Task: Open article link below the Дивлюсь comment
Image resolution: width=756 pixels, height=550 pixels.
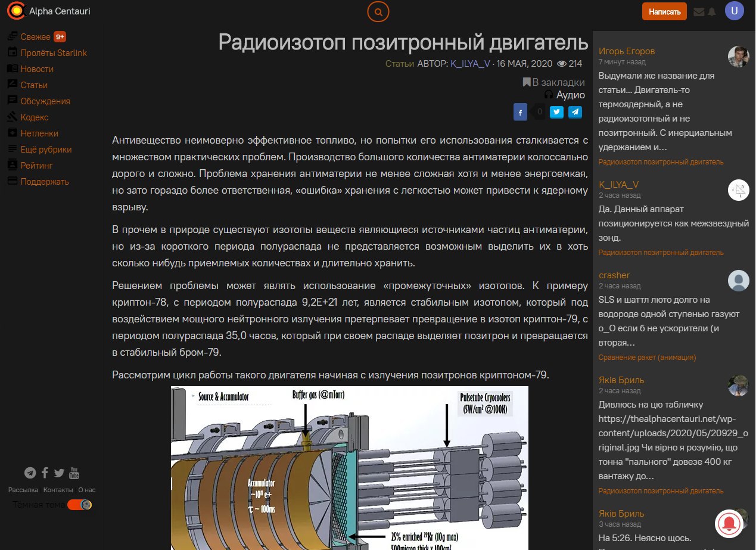Action: coord(661,491)
